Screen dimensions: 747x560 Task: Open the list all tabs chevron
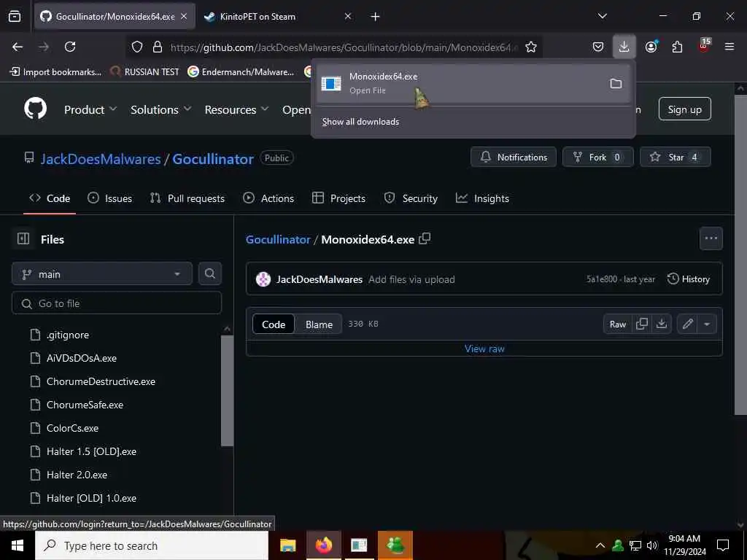pos(602,16)
